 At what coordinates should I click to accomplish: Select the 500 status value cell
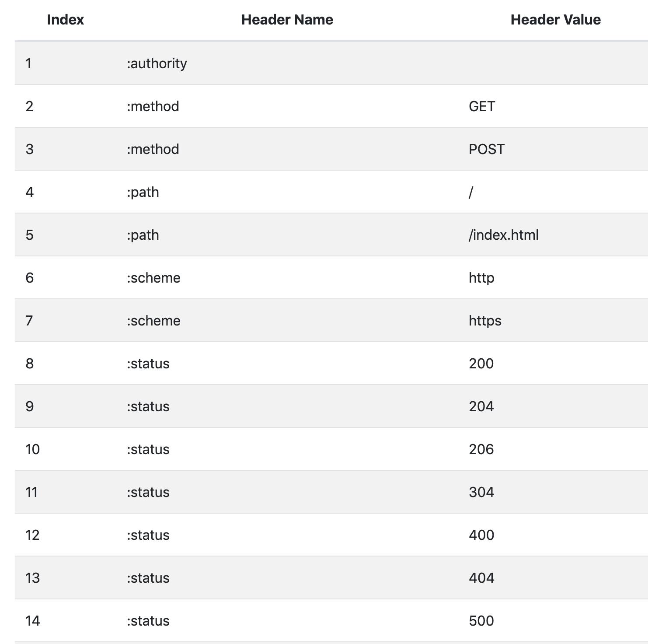(x=481, y=621)
